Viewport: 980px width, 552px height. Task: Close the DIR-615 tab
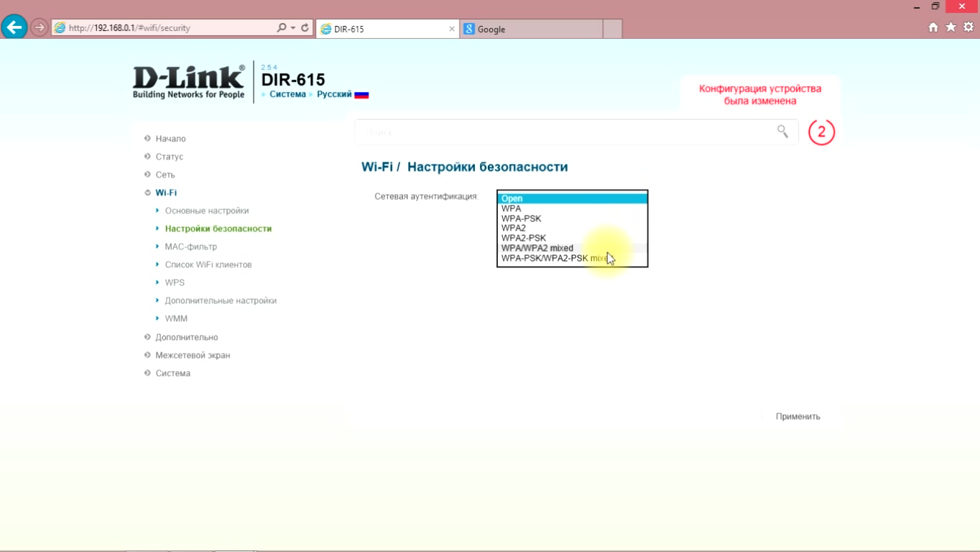(x=452, y=29)
